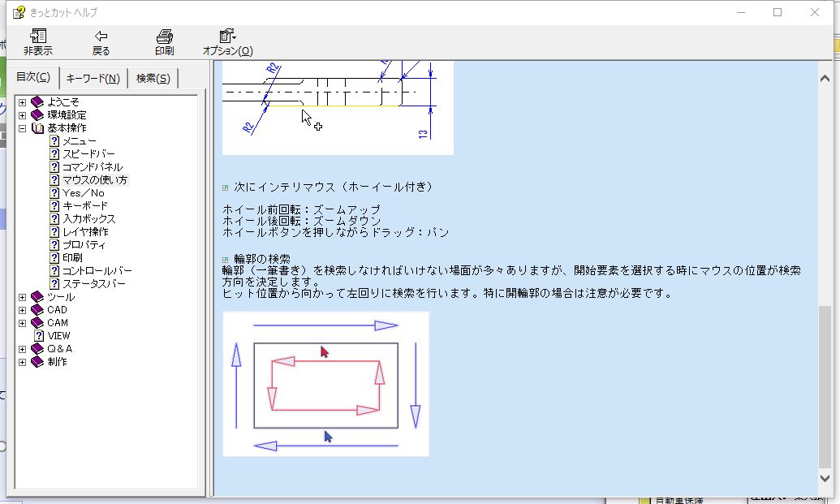Click the 印刷 printer icon in toolbar
The width and height of the screenshot is (840, 504).
click(165, 37)
